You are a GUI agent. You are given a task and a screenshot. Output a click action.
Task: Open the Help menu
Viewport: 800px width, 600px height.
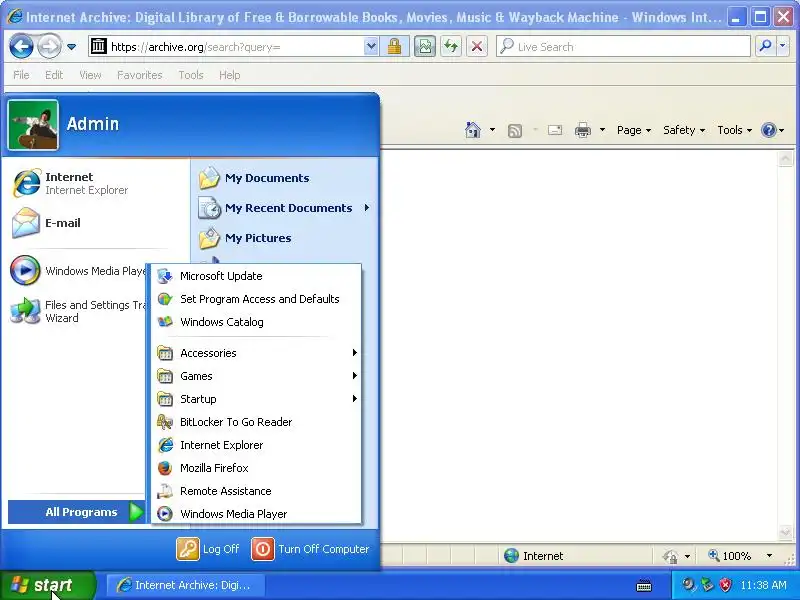(230, 75)
